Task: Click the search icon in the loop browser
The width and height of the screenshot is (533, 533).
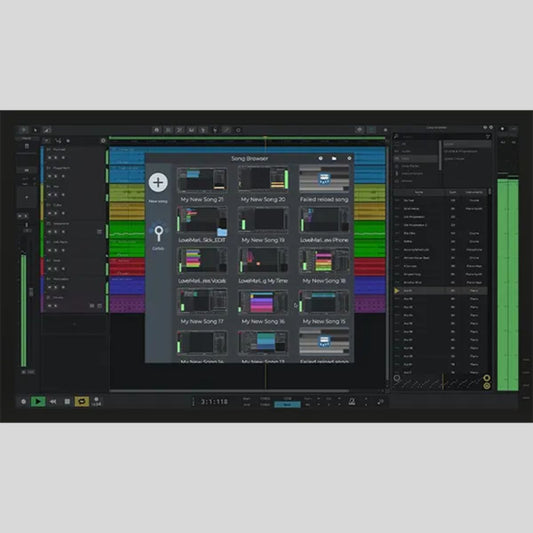Action: pyautogui.click(x=396, y=136)
